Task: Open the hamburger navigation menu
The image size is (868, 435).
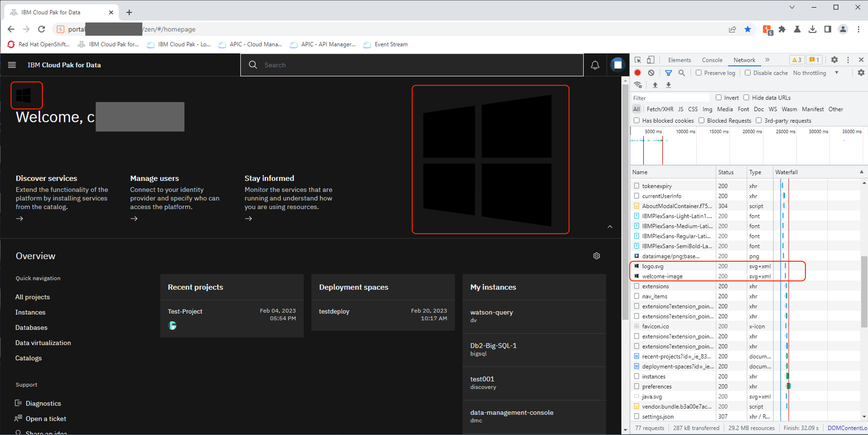Action: (12, 65)
